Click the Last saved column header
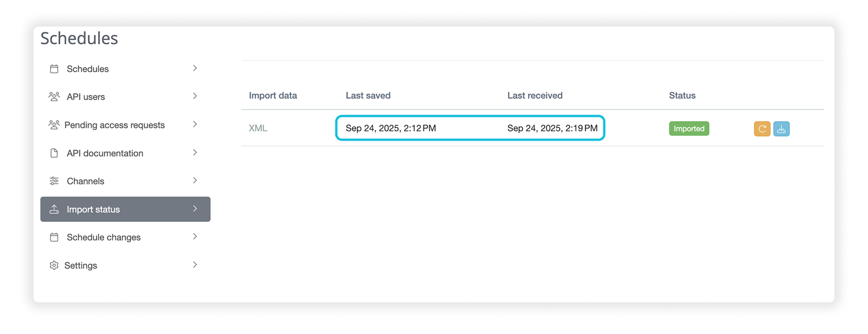 pos(368,95)
